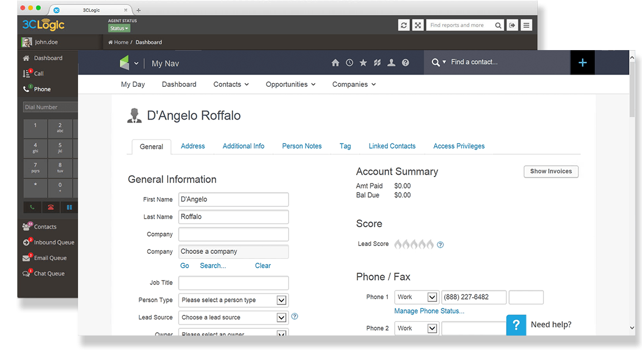Expand the Companies menu

354,84
